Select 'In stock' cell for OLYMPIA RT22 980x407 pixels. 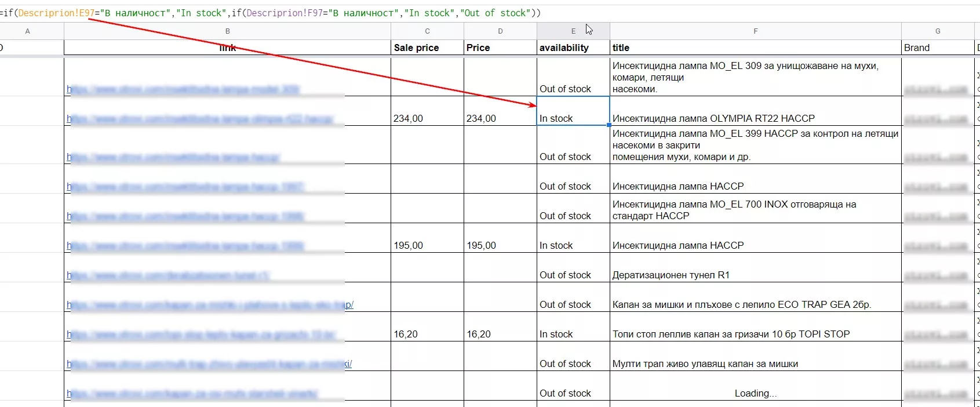[573, 111]
